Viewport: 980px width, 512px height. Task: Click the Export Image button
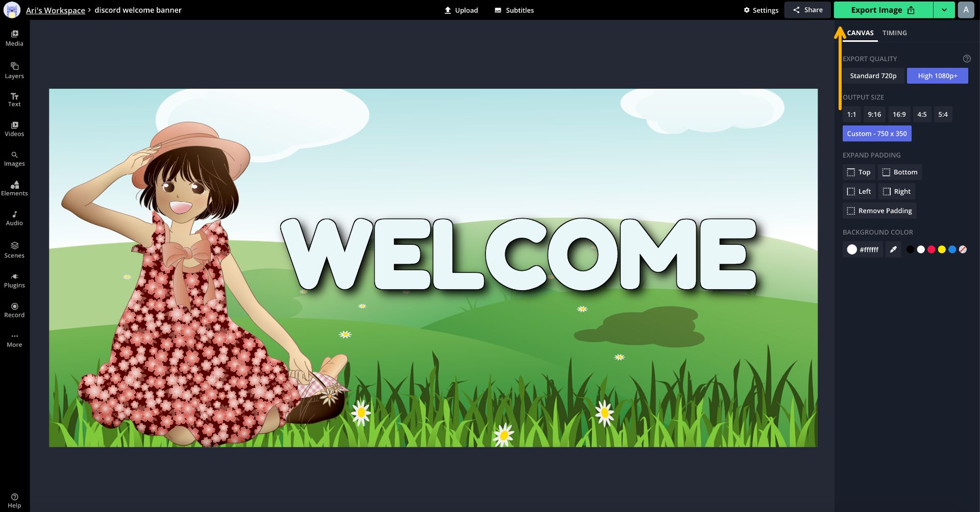(883, 10)
